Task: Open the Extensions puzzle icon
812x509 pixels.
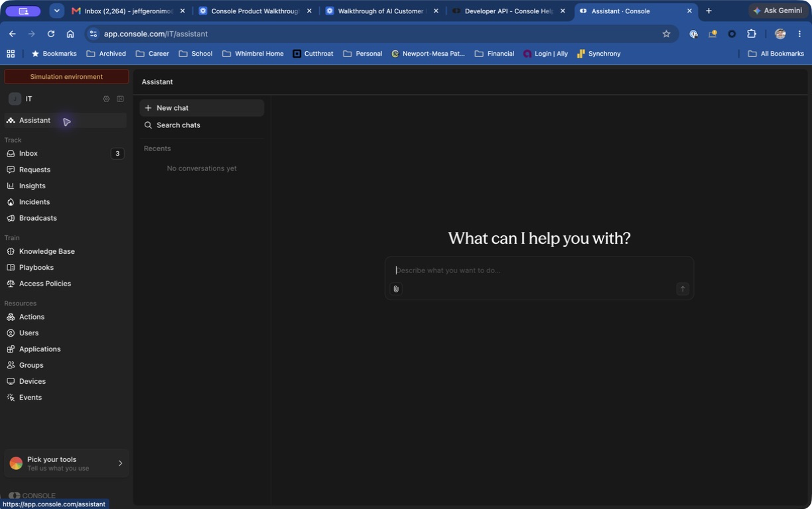Action: coord(752,34)
